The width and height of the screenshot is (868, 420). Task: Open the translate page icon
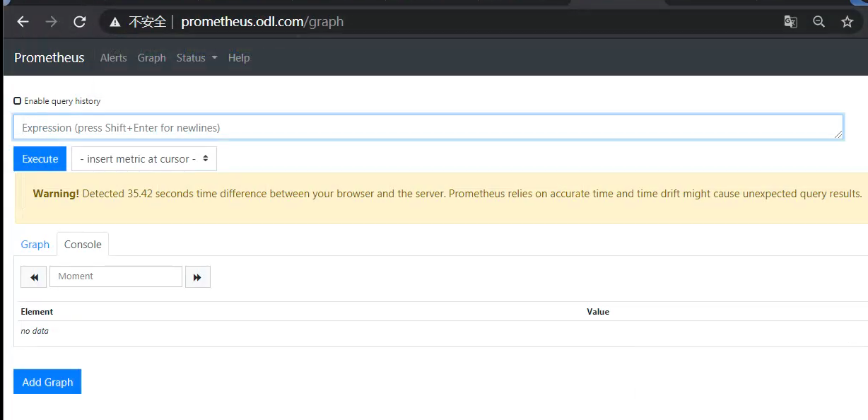coord(791,22)
